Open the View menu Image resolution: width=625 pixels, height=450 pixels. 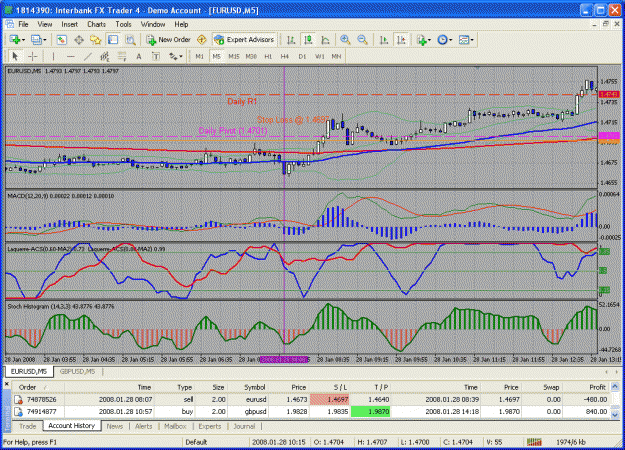(45, 24)
